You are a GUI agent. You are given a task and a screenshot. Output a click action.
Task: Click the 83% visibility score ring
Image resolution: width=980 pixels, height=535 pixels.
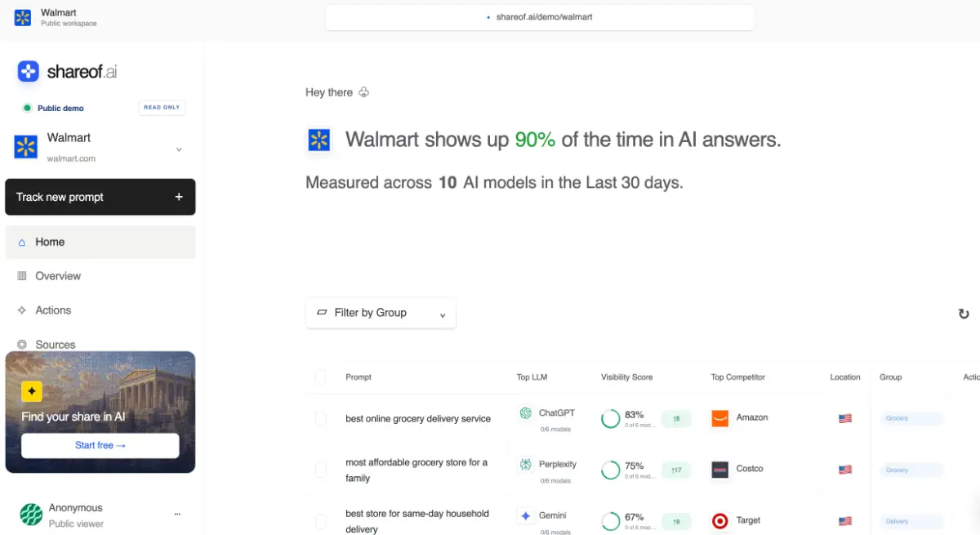pyautogui.click(x=610, y=419)
